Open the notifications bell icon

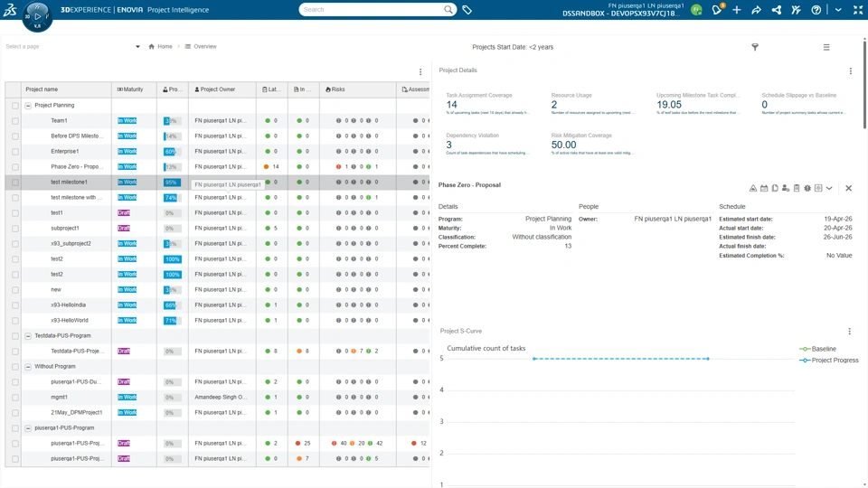pos(717,9)
